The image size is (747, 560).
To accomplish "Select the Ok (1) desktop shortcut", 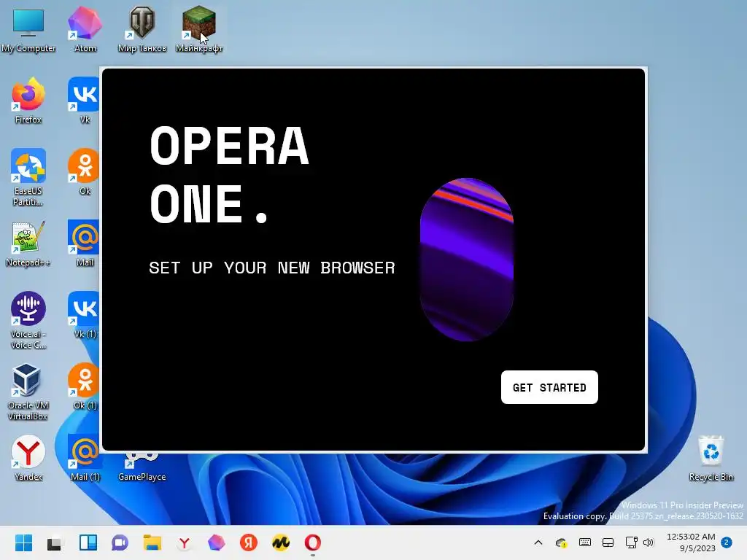I will click(x=84, y=386).
